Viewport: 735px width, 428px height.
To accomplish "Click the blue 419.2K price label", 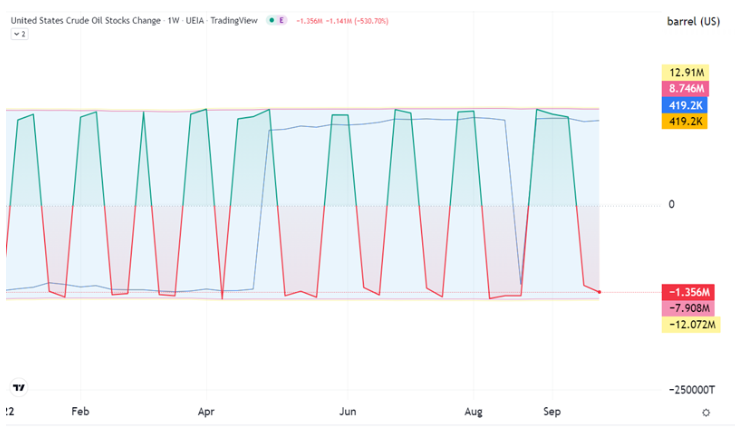I will click(x=684, y=105).
